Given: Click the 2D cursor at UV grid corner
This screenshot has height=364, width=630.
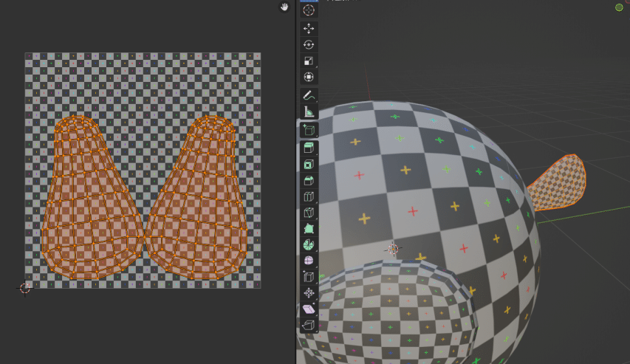Looking at the screenshot, I should point(25,288).
